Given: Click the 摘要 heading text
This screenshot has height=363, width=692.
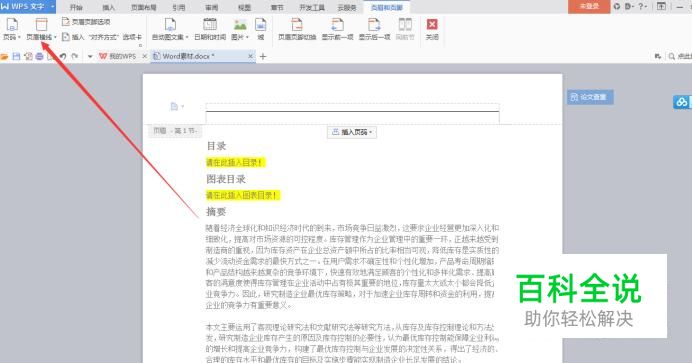Looking at the screenshot, I should (216, 212).
